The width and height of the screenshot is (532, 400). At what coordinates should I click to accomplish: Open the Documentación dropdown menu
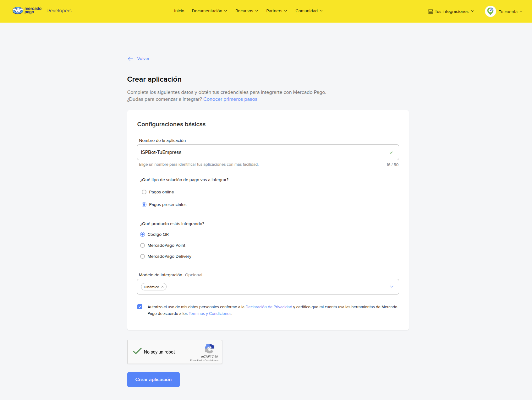209,11
